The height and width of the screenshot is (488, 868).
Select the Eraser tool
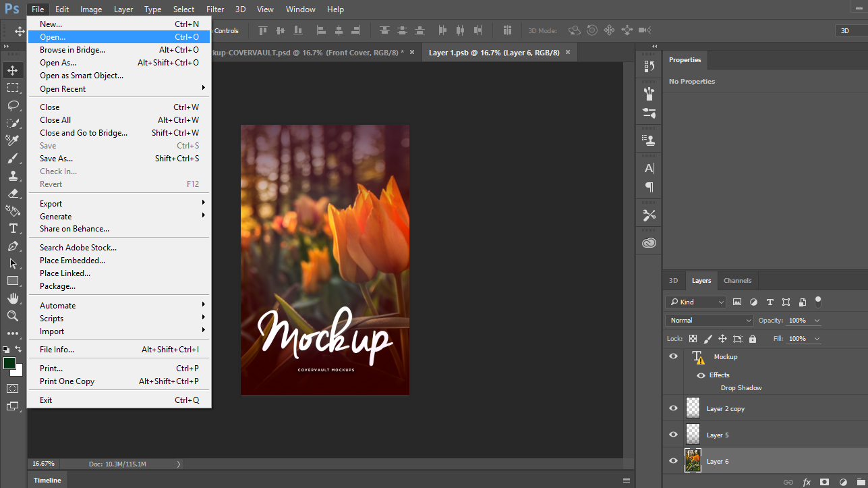(13, 193)
